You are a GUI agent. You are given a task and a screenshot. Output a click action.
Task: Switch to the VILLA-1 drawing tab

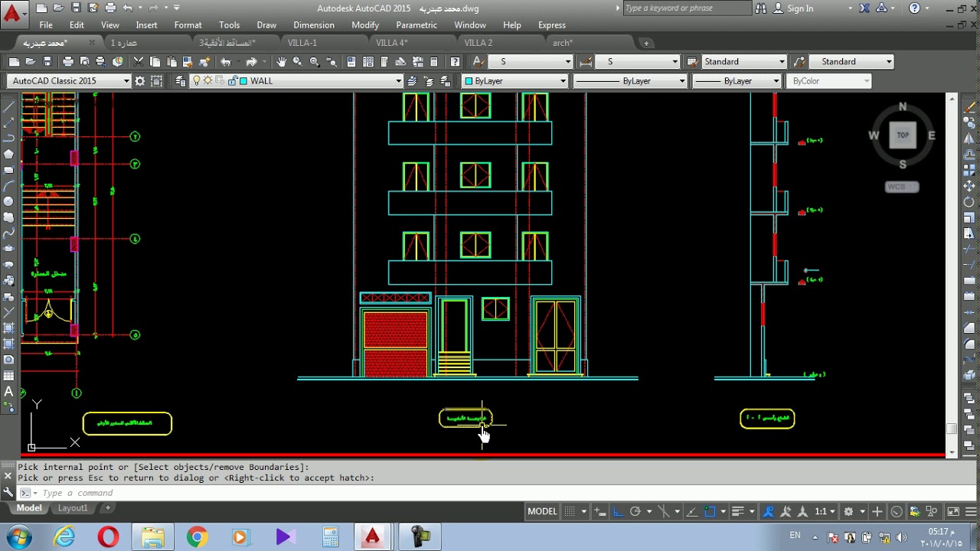[x=302, y=43]
